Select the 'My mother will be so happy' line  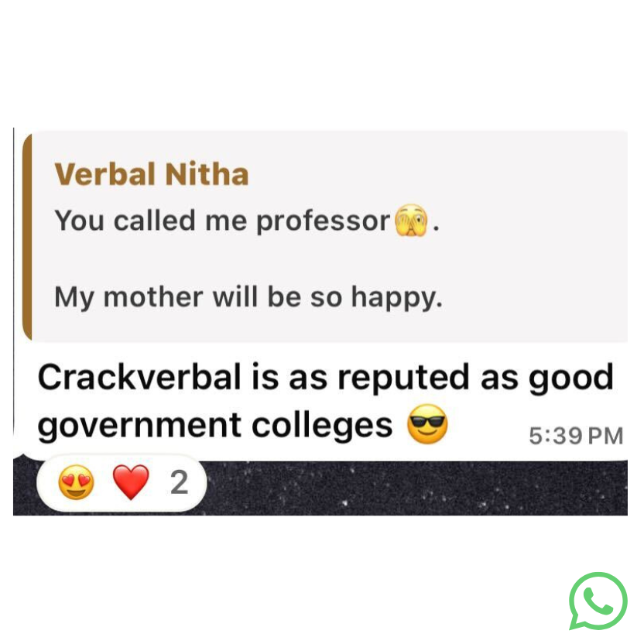(248, 297)
